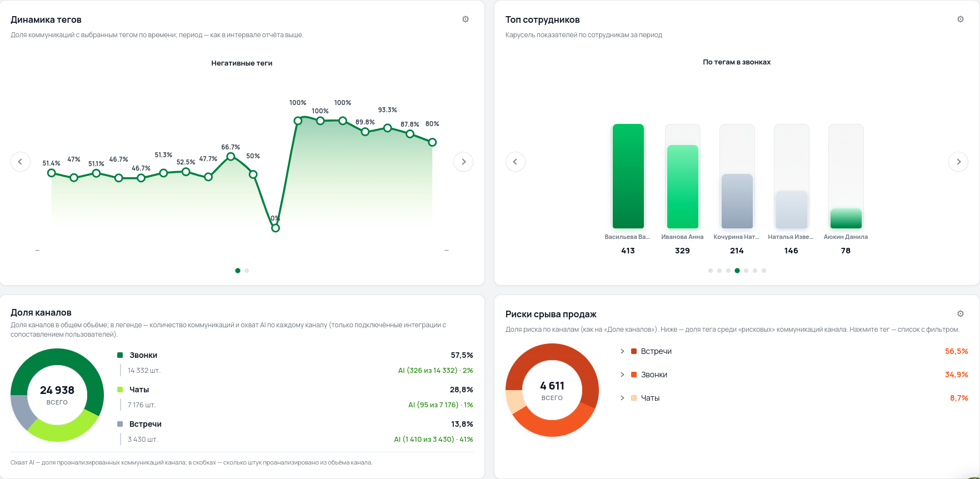
Task: Click the 'AI (1 410 из 3 430) · 41%' text
Action: pyautogui.click(x=433, y=440)
